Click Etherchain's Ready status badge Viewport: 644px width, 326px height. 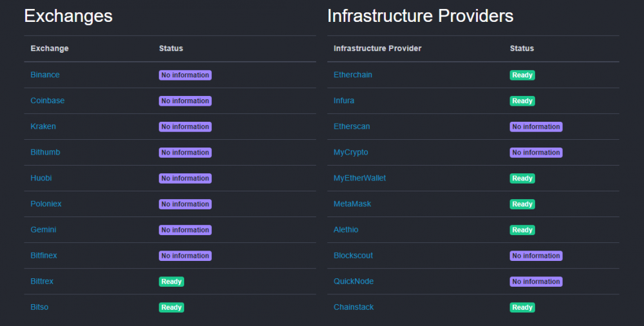[522, 75]
